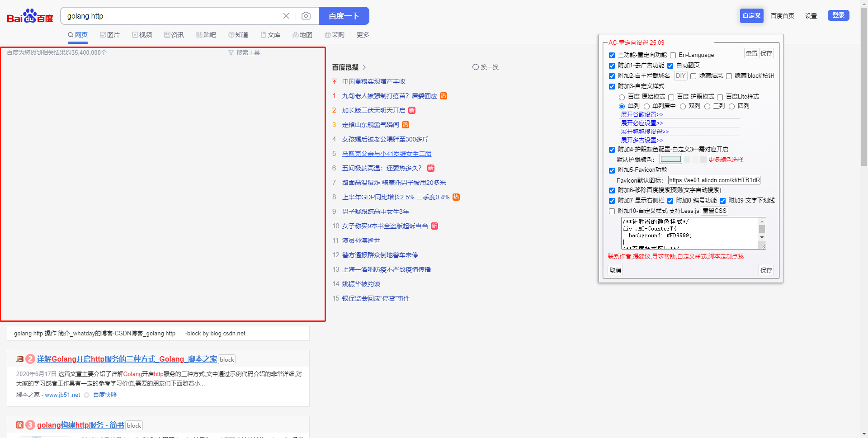Click the refresh icon beside 换一换
The width and height of the screenshot is (868, 438).
[475, 66]
